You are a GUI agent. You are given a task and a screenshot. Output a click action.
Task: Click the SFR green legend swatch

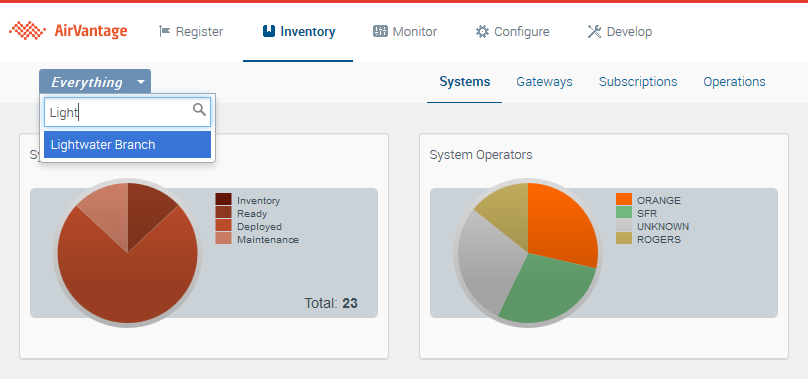624,212
